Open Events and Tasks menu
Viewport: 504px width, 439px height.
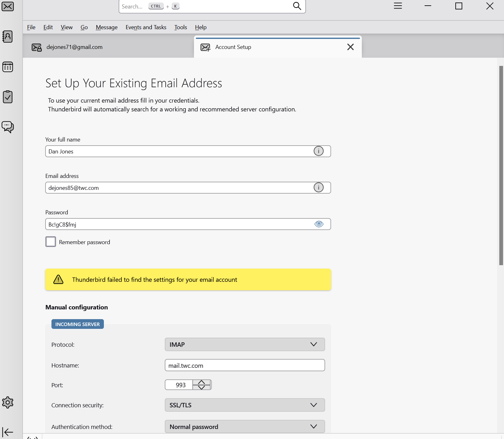[146, 27]
